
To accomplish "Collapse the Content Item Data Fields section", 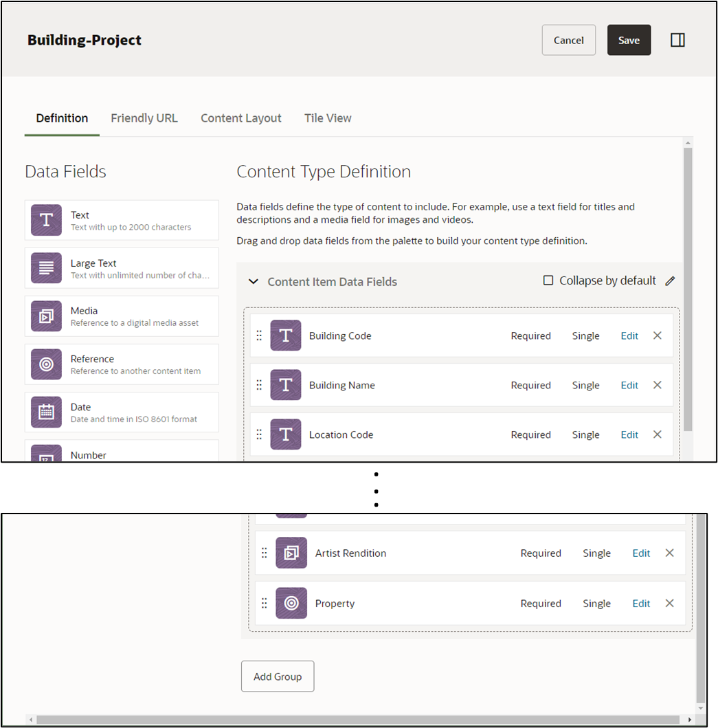I will click(254, 281).
